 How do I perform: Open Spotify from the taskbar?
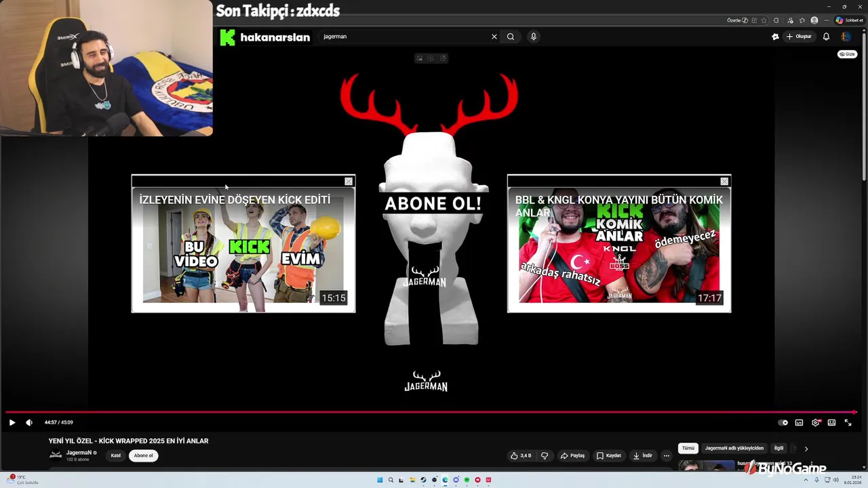click(467, 480)
